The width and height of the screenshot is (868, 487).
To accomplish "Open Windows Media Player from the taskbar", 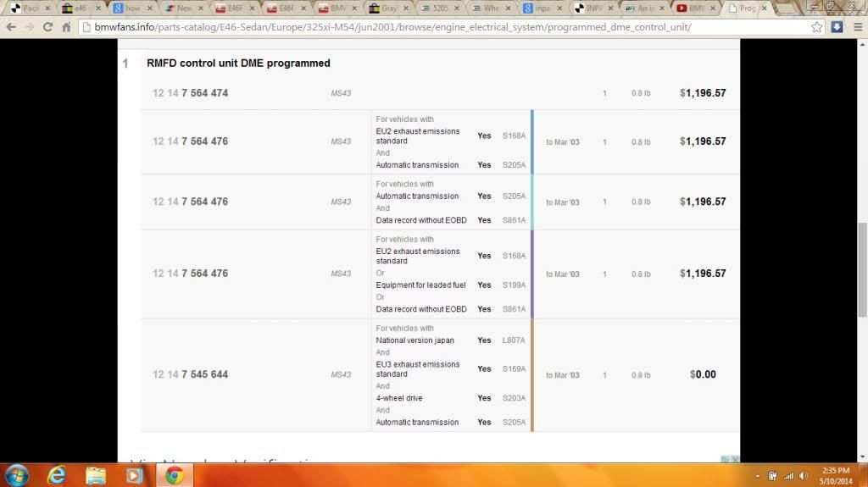I will (x=134, y=475).
